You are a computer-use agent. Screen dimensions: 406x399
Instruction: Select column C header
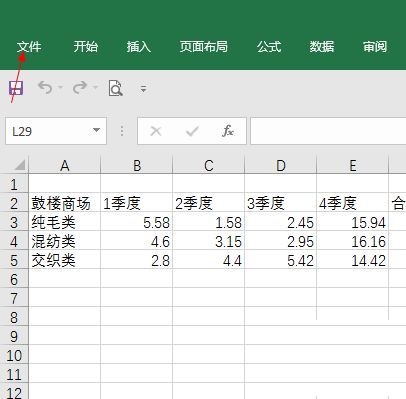pyautogui.click(x=209, y=165)
